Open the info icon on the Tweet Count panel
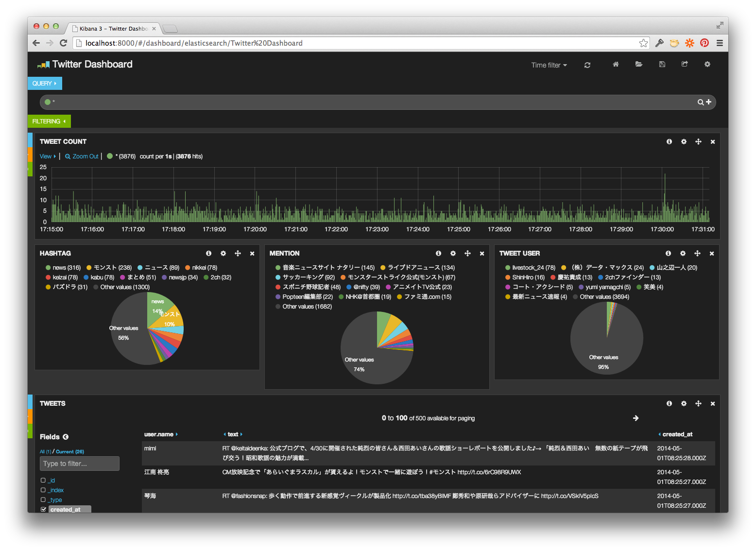 tap(669, 141)
